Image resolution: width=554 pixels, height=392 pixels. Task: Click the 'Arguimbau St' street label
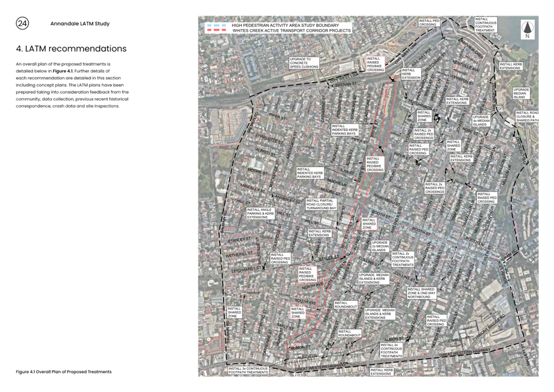point(387,199)
